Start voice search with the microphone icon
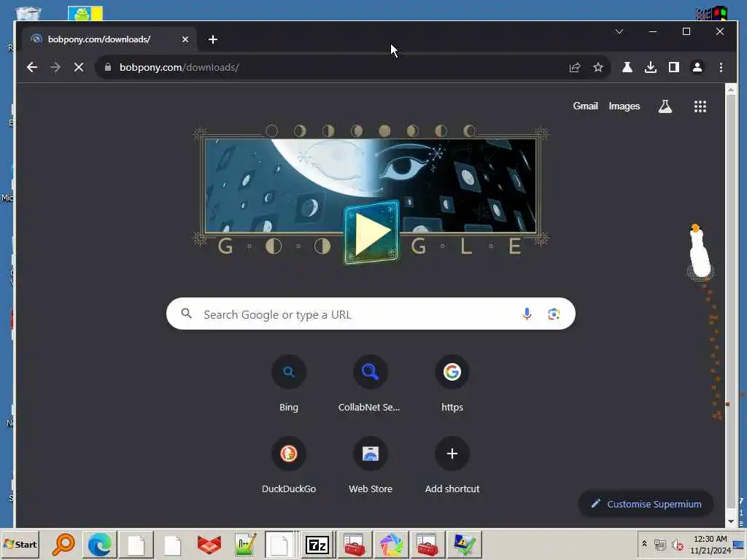747x560 pixels. (x=527, y=314)
